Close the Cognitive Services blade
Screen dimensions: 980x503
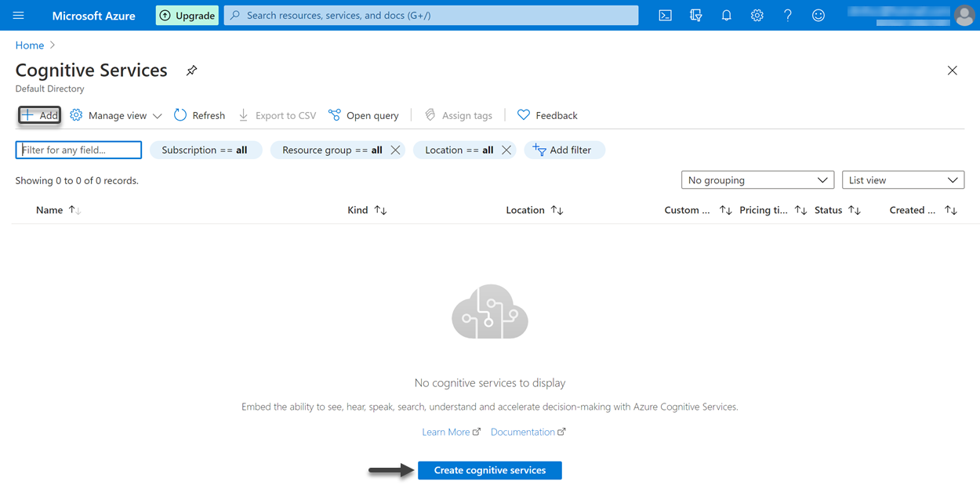click(x=952, y=71)
